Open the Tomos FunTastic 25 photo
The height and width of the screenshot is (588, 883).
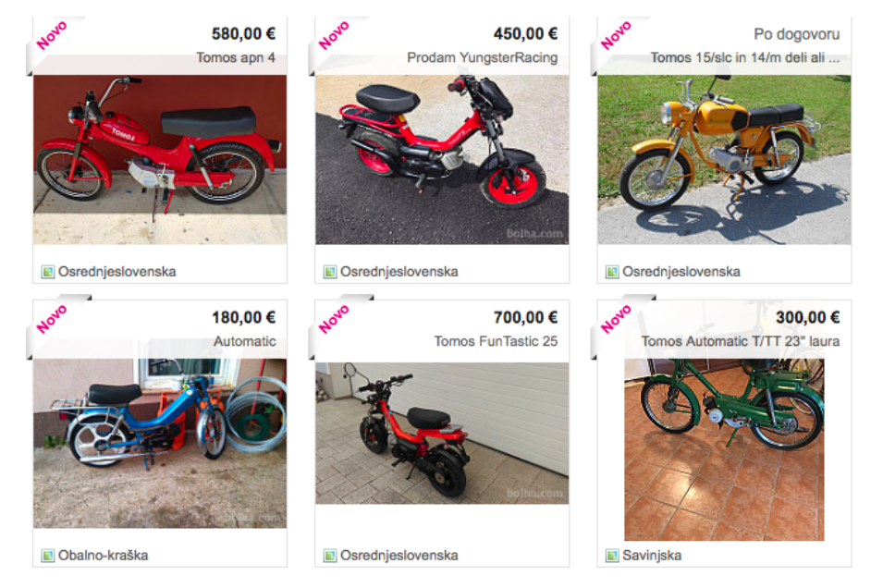pyautogui.click(x=442, y=433)
